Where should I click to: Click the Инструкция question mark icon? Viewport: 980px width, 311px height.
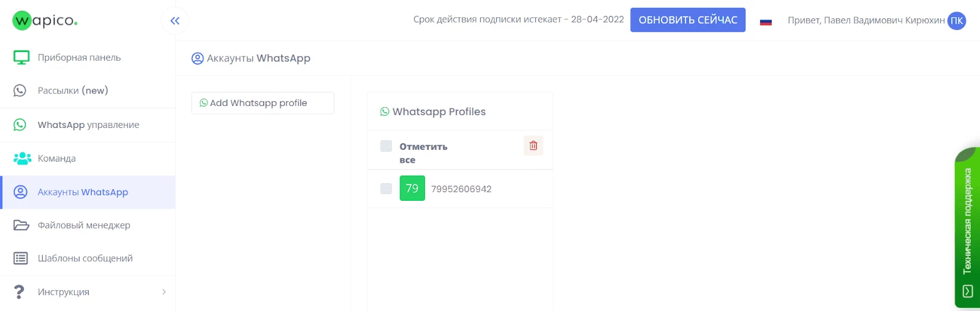(20, 292)
